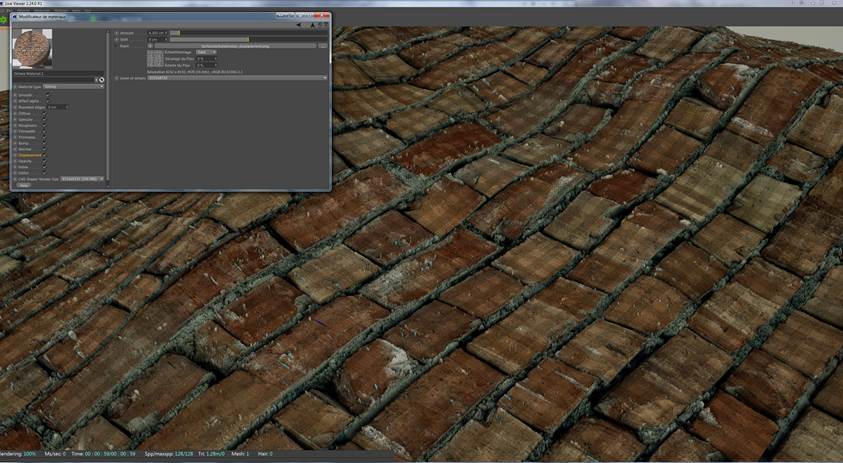
Task: Toggle the Opacity channel checkbox
Action: tap(45, 161)
